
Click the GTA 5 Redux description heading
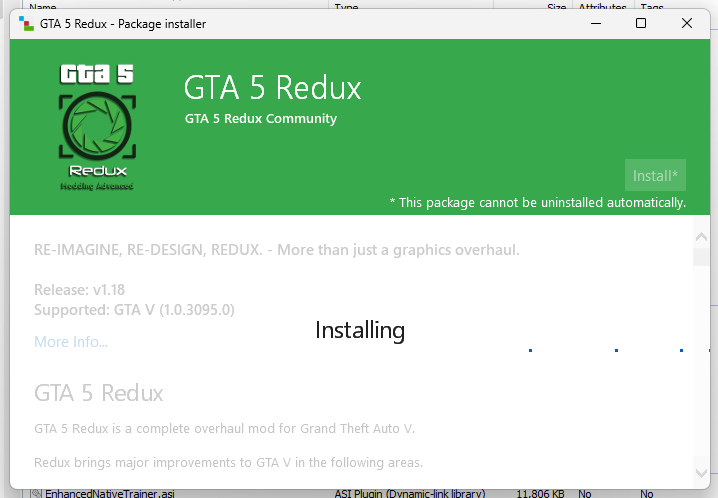click(x=99, y=392)
